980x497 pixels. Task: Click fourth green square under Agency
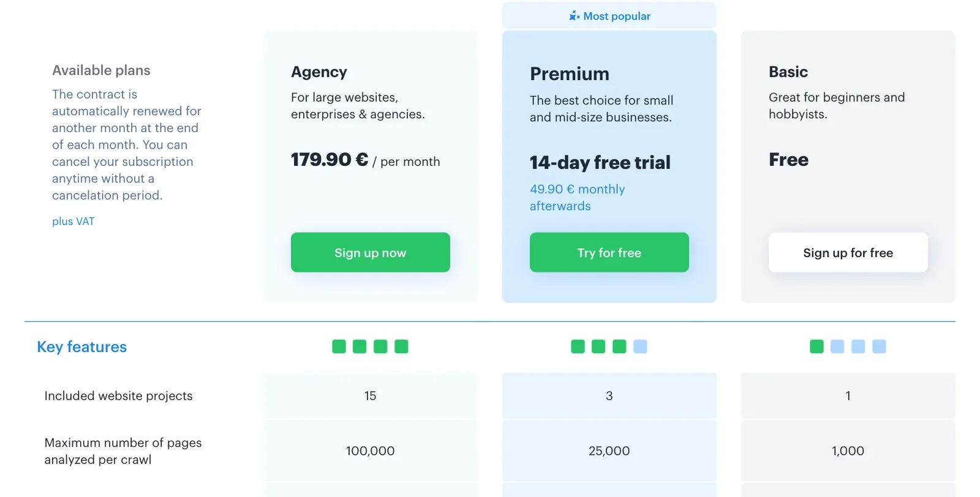[401, 346]
